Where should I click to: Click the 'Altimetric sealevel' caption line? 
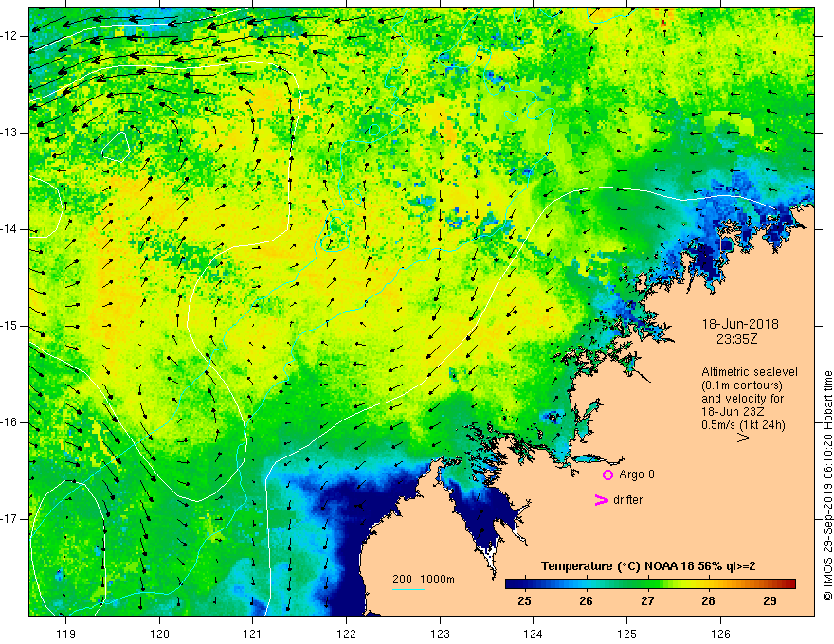(750, 372)
